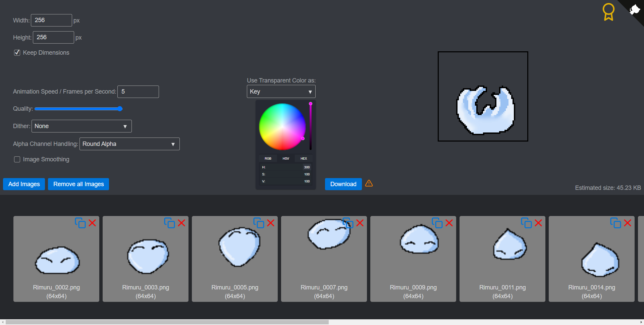Duplicate the Rimuru_0011.png frame

(x=526, y=223)
